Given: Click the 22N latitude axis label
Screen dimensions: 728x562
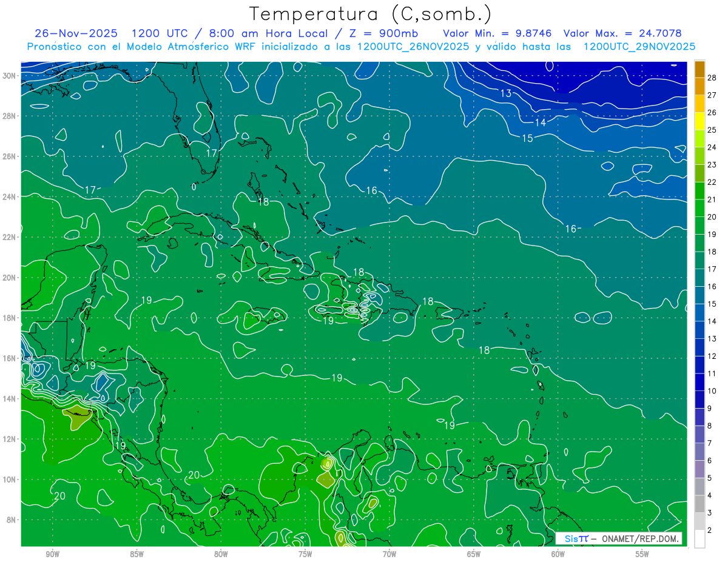Looking at the screenshot, I should pos(10,237).
